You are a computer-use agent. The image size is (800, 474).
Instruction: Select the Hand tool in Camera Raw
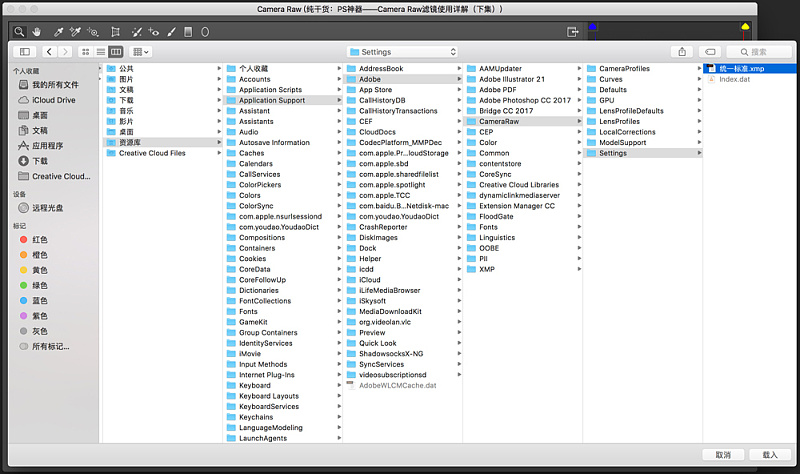coord(36,32)
